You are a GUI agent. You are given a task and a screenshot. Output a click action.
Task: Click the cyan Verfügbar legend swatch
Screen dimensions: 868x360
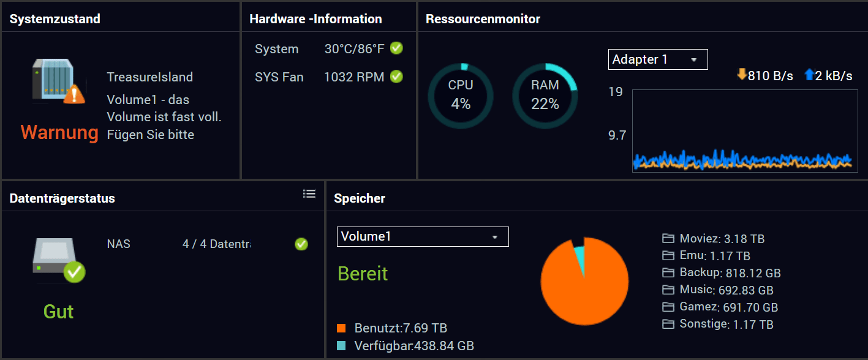pyautogui.click(x=342, y=346)
